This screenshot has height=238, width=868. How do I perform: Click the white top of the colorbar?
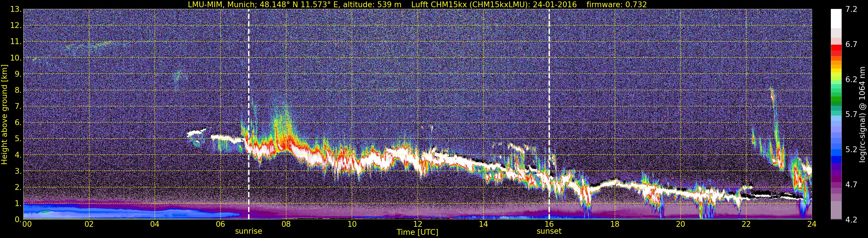click(836, 18)
